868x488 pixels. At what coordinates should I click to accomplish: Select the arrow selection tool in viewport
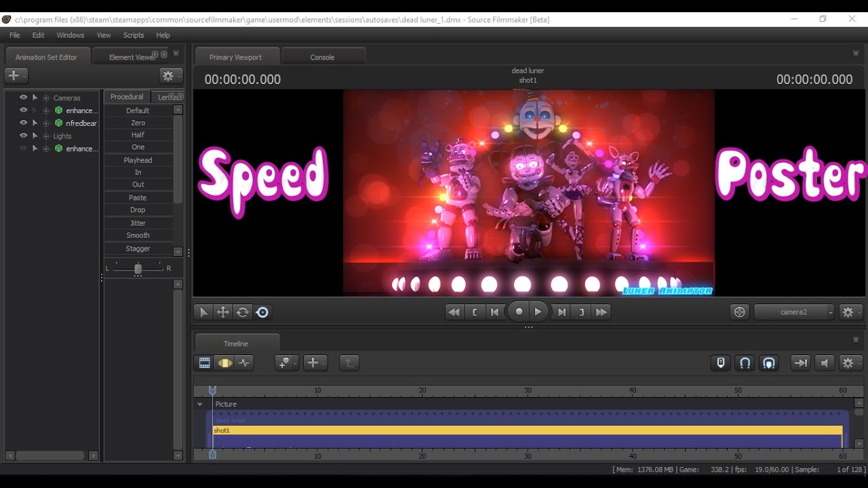coord(203,312)
